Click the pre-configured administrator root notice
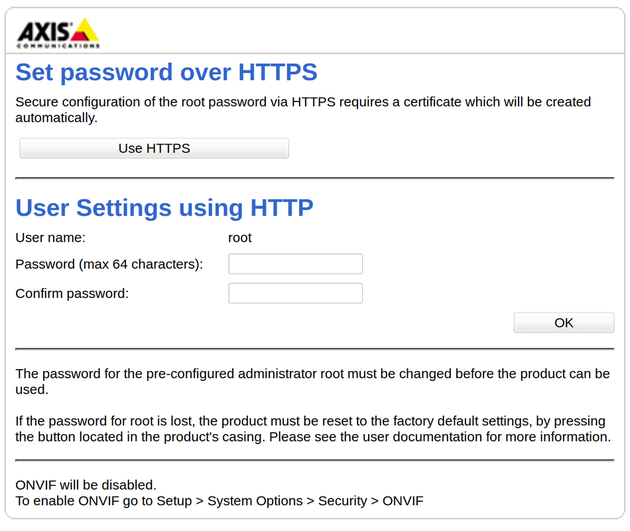The image size is (630, 531). (313, 381)
